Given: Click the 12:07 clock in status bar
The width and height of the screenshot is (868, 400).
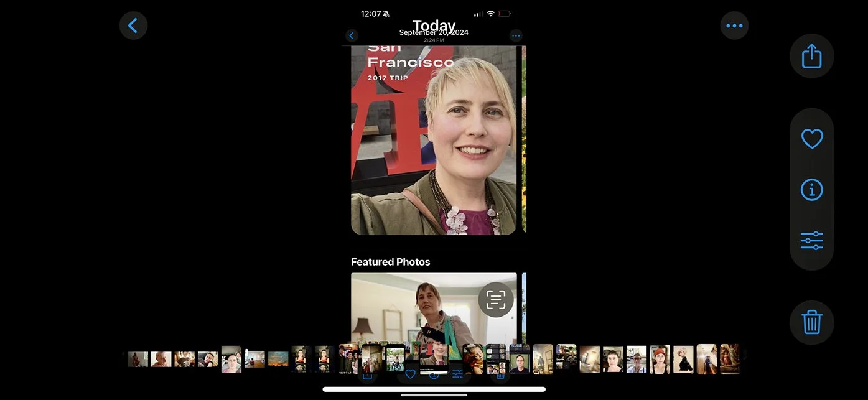Looking at the screenshot, I should pyautogui.click(x=371, y=14).
